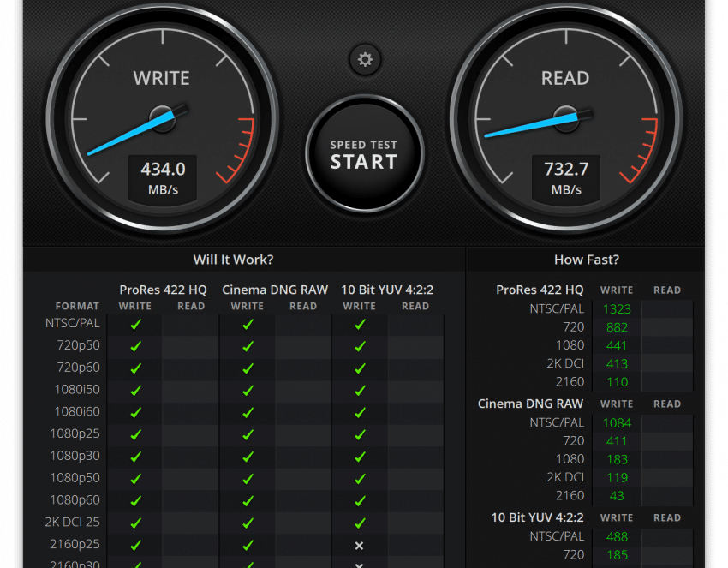Click the 1080i50 format row label
This screenshot has width=728, height=568.
(77, 389)
